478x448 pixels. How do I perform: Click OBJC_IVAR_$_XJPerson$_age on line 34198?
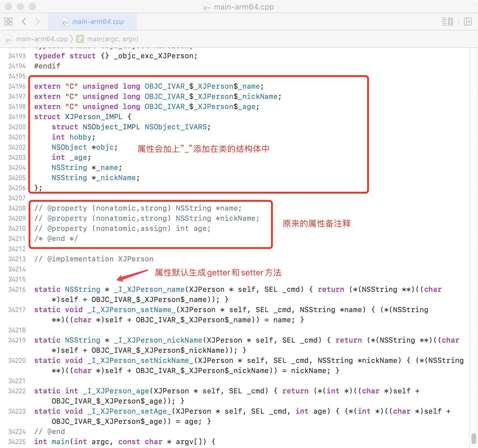pyautogui.click(x=200, y=107)
